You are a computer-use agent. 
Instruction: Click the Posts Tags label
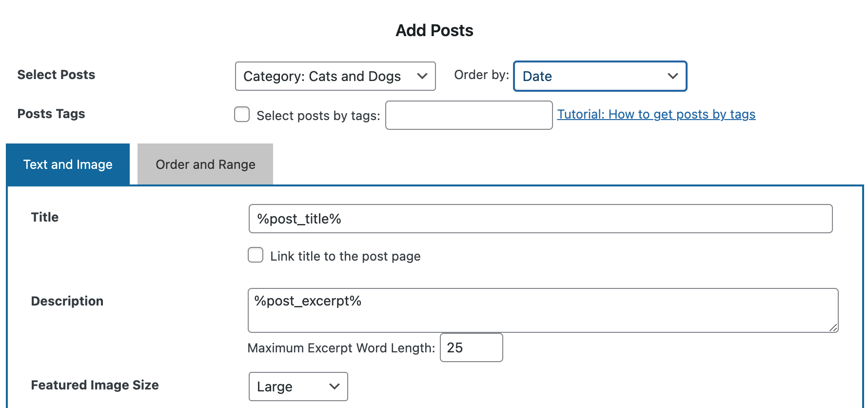[x=51, y=114]
